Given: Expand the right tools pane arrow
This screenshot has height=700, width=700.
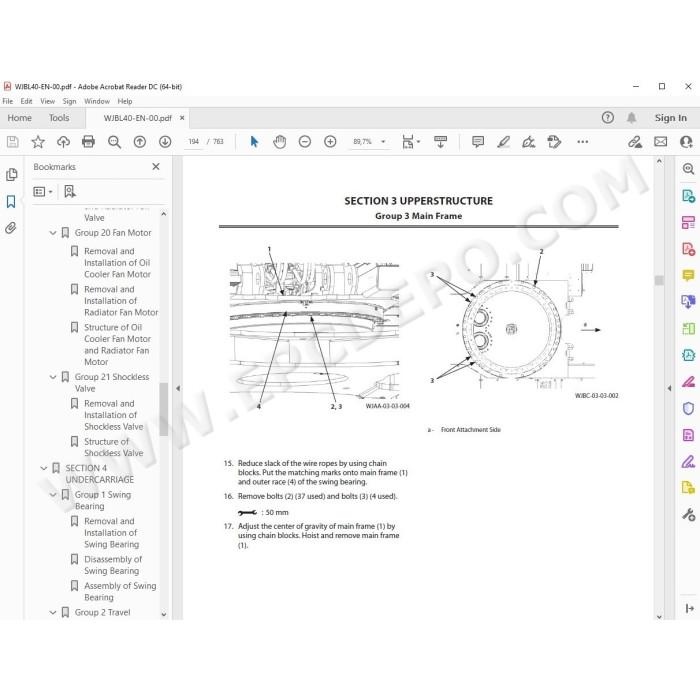Looking at the screenshot, I should 669,388.
